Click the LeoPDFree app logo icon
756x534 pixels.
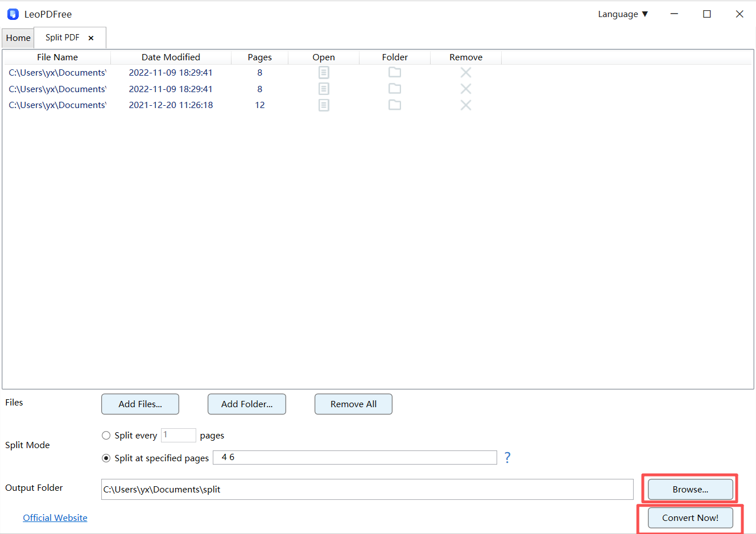13,14
